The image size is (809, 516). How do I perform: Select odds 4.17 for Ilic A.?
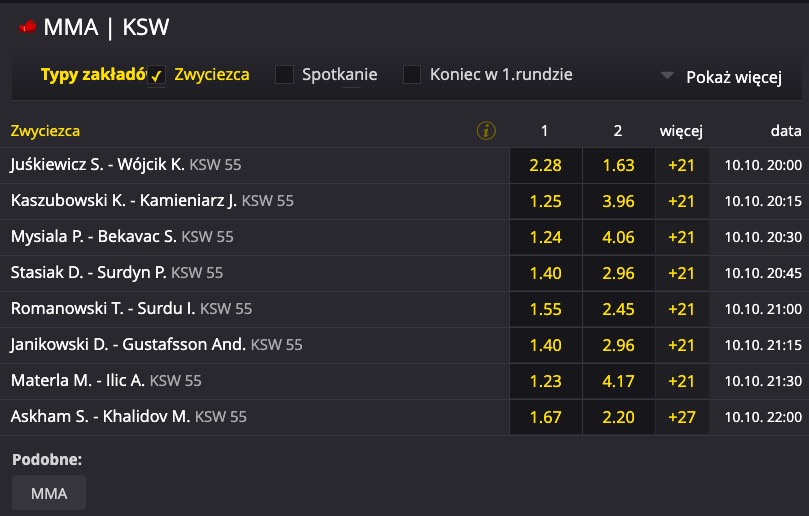point(619,381)
